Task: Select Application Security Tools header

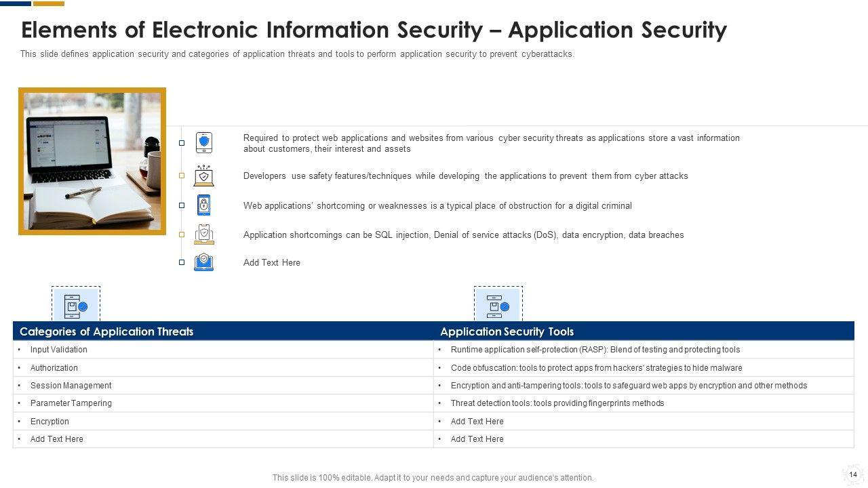Action: tap(507, 331)
